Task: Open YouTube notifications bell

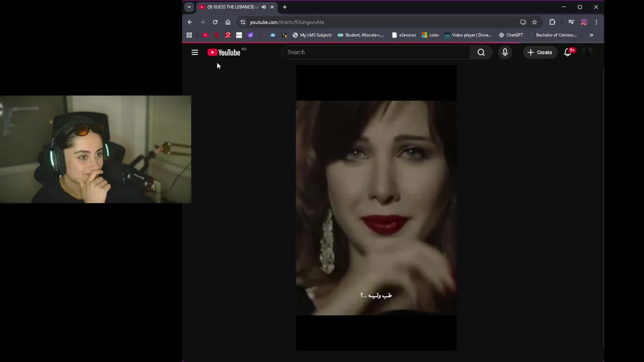Action: click(568, 52)
